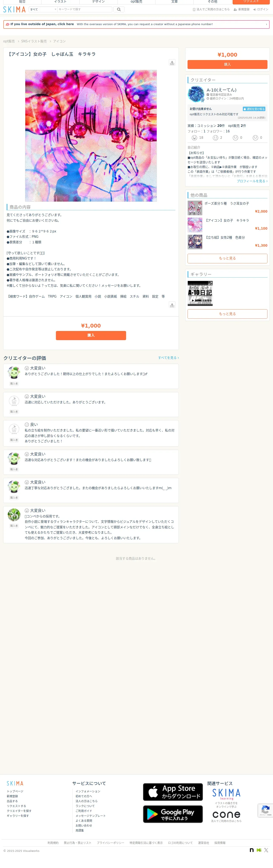The height and width of the screenshot is (868, 273).
Task: Open the ポーズ差分５種 product thumbnail
Action: point(195,208)
